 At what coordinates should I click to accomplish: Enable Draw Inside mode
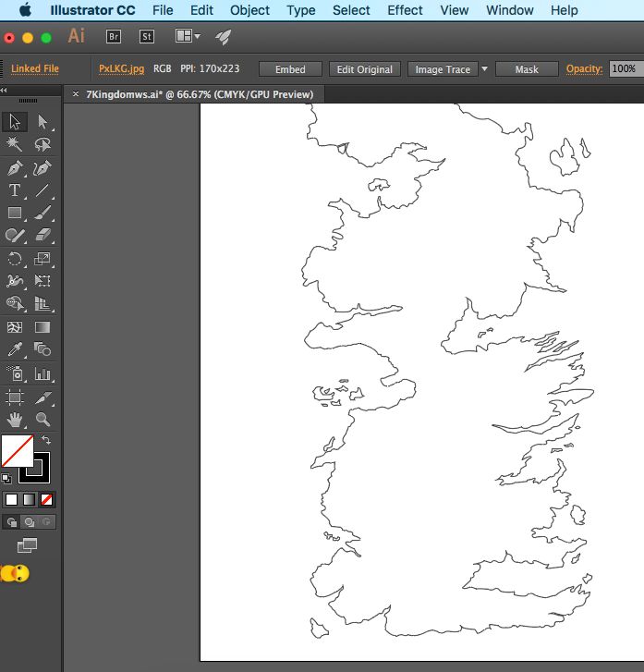click(x=46, y=522)
